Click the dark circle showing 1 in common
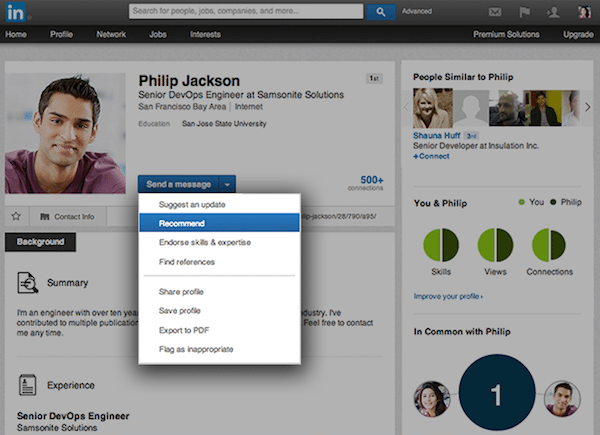The image size is (600, 435). pyautogui.click(x=497, y=392)
